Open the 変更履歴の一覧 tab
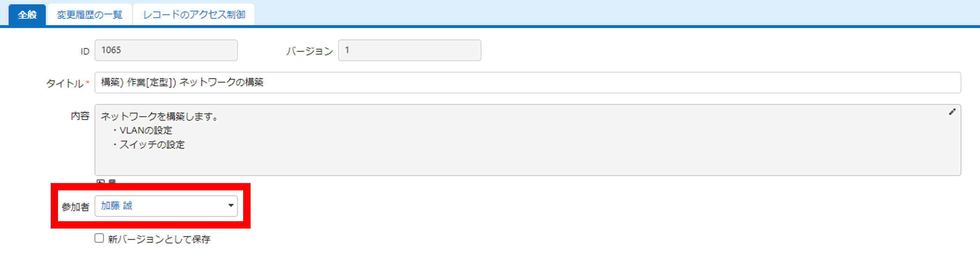Screen dimensions: 980x280 coord(89,14)
